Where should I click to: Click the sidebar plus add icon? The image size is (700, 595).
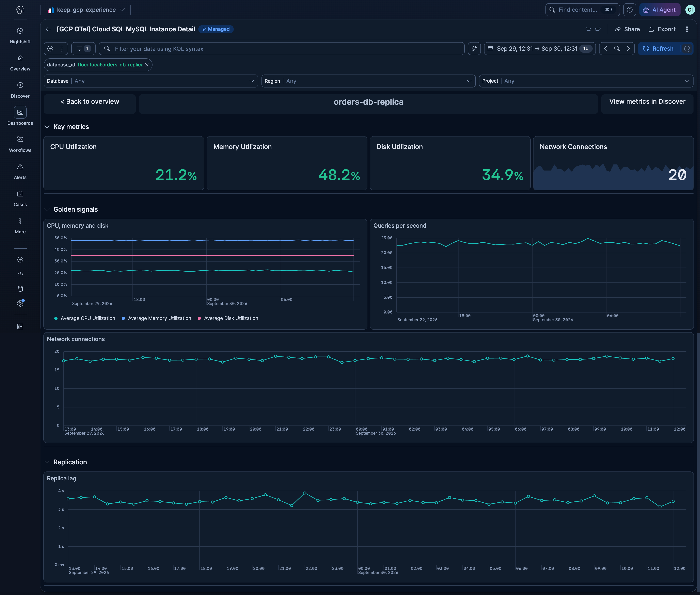click(20, 260)
